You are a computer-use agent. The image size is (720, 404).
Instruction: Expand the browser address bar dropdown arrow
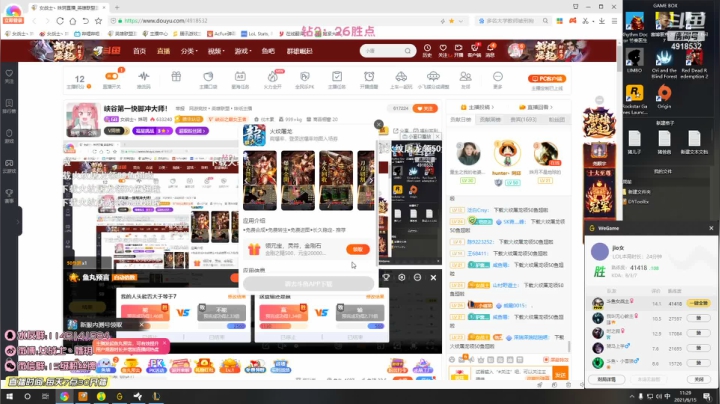(x=461, y=21)
